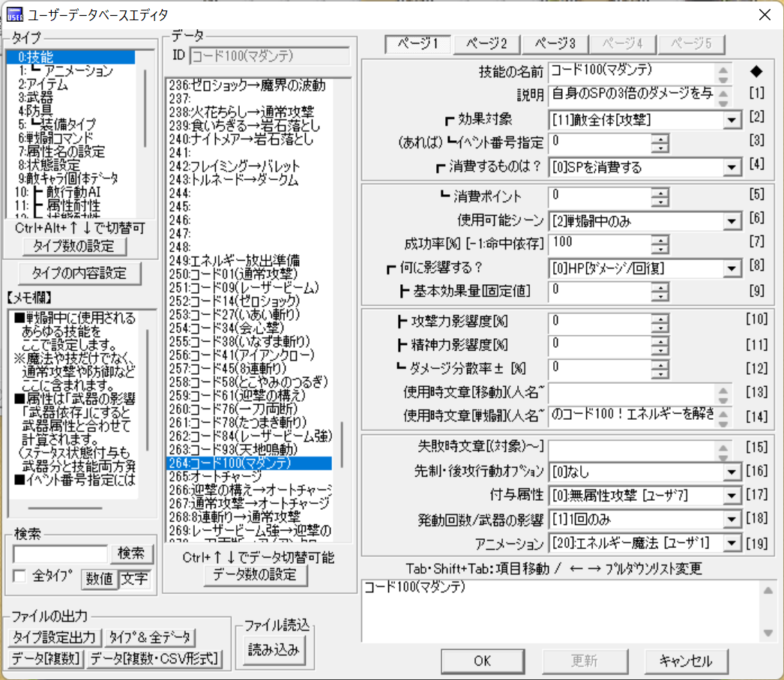Select data 251:コード09(レーザービーム)

coord(249,287)
